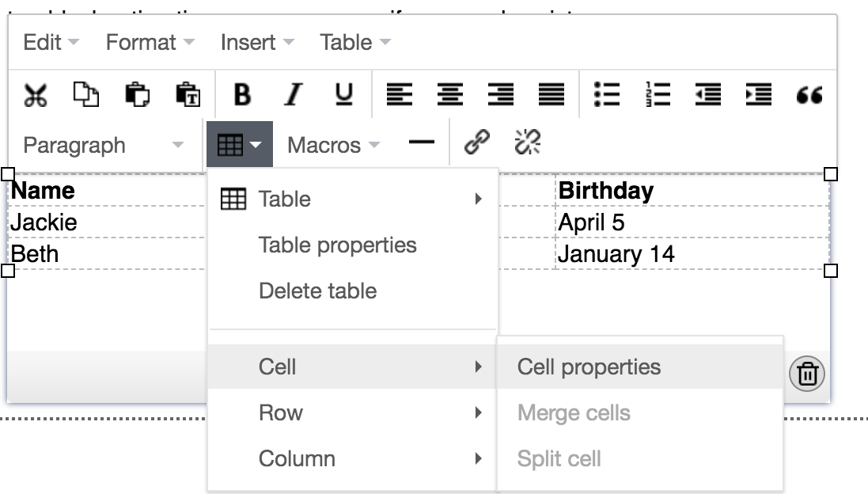Apply italic formatting
Screen dimensions: 868x494
[290, 94]
